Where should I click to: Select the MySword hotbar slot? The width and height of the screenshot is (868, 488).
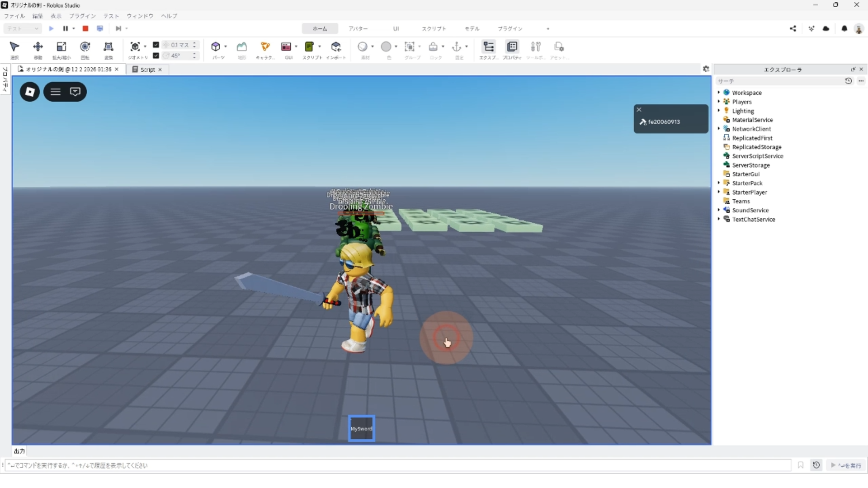(x=361, y=428)
